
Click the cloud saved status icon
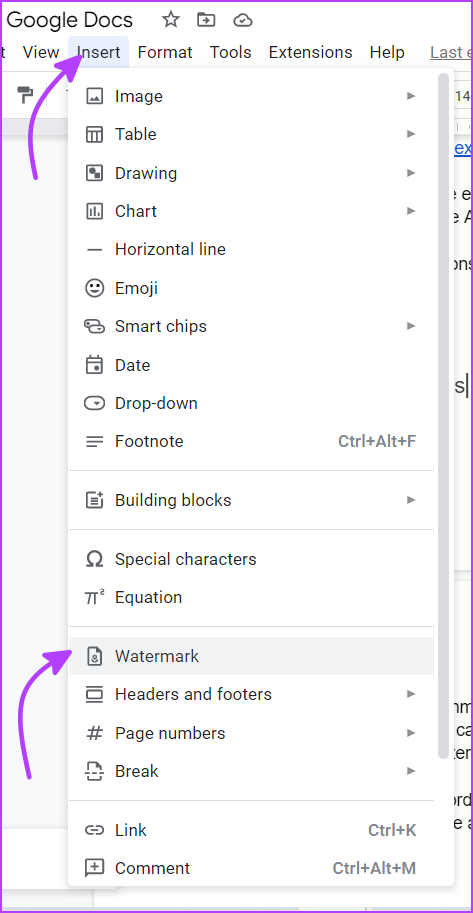point(242,20)
